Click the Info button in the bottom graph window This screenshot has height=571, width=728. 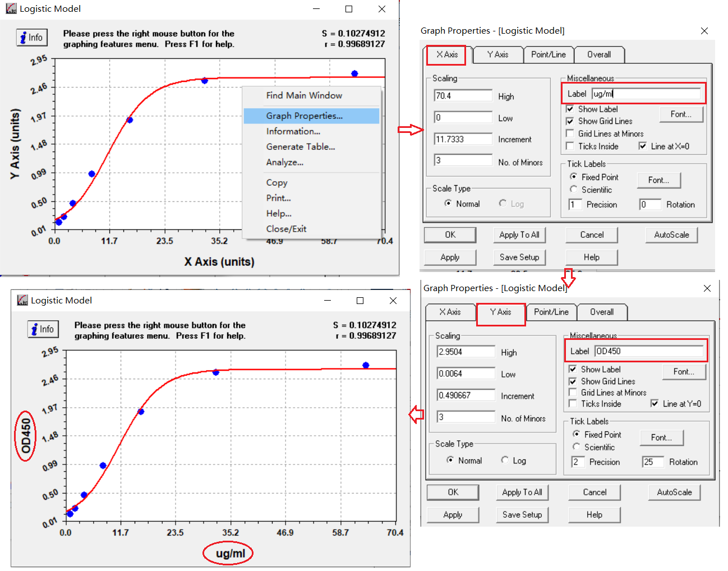(43, 329)
